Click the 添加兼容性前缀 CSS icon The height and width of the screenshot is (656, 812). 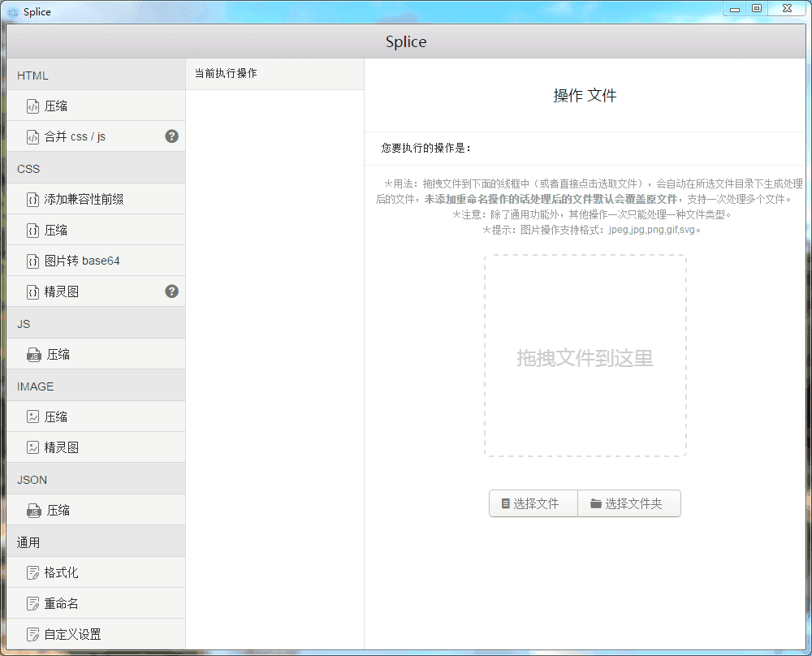[x=32, y=200]
